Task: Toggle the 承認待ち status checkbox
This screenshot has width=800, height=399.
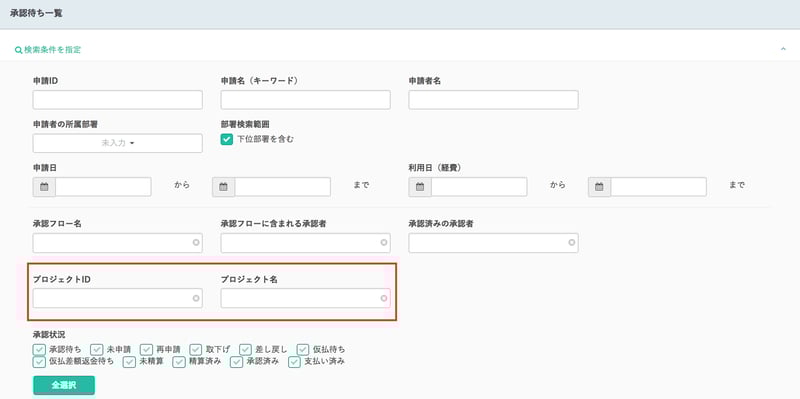Action: 39,350
